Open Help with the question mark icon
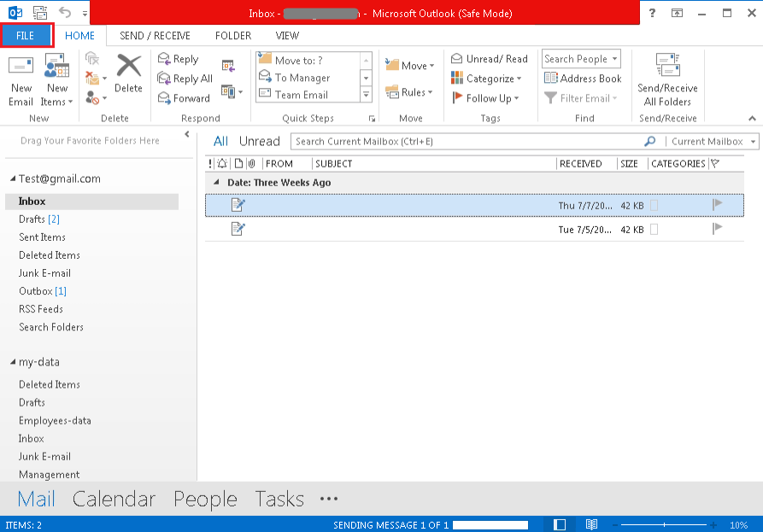Image resolution: width=763 pixels, height=532 pixels. click(x=652, y=13)
